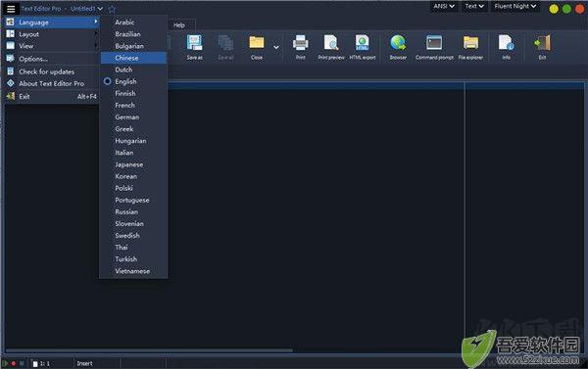Launch Command prompt from the toolbar
The height and width of the screenshot is (369, 588).
pyautogui.click(x=434, y=47)
